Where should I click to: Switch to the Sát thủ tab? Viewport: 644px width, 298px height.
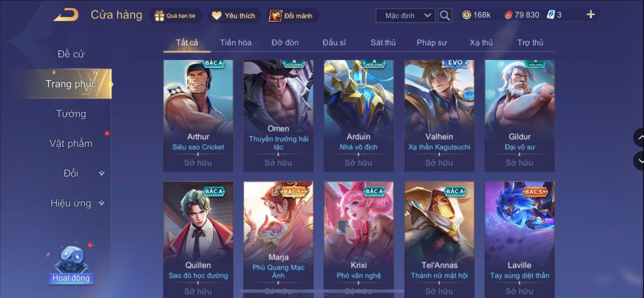pos(383,43)
